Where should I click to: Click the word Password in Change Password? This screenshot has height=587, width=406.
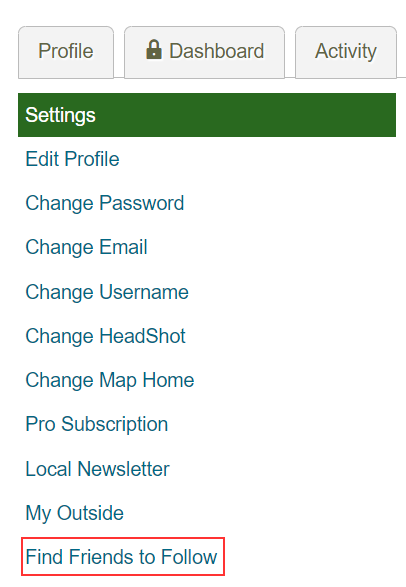click(x=142, y=203)
